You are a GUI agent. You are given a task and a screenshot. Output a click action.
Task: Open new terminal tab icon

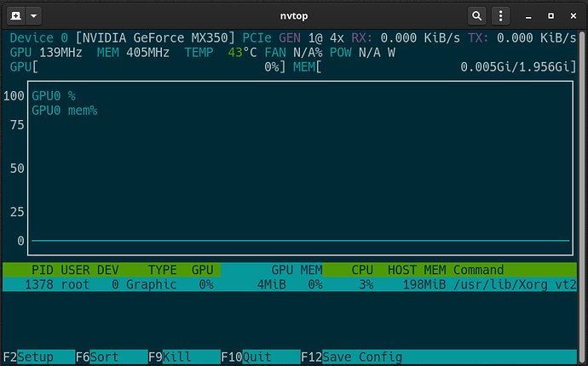click(x=15, y=15)
